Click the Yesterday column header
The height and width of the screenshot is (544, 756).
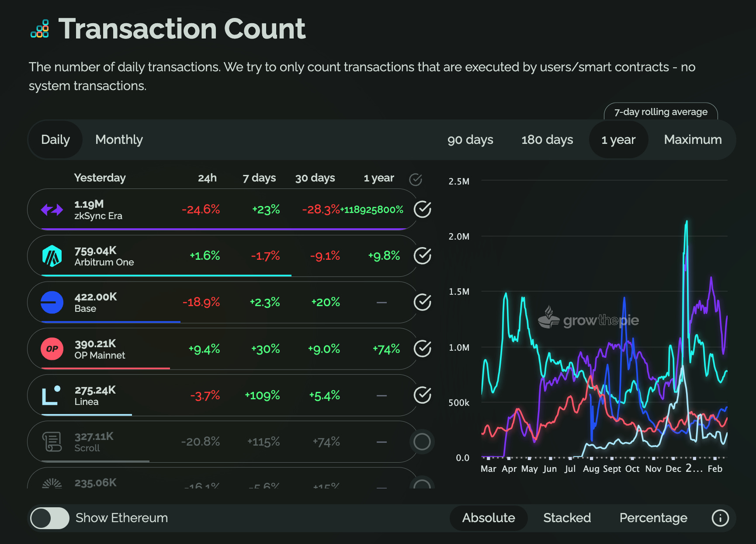[x=100, y=178]
